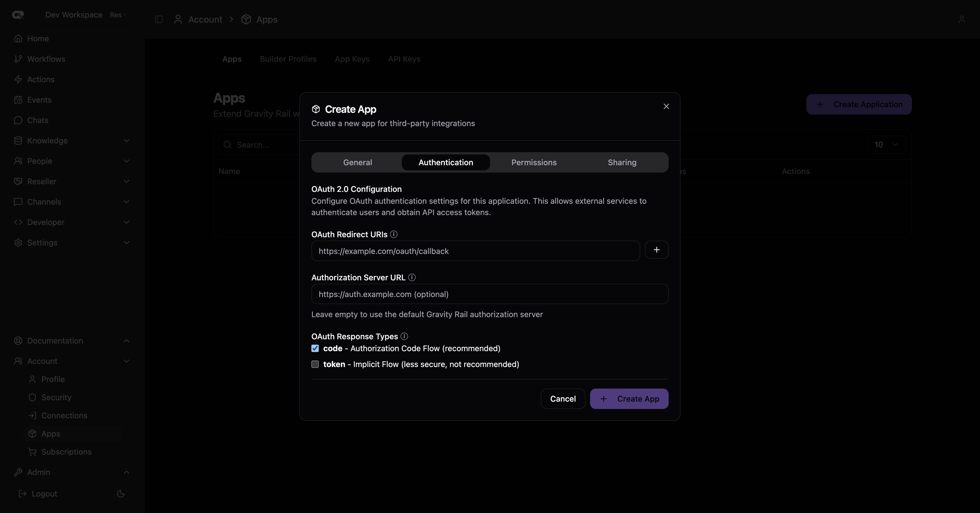
Task: Switch to the General tab
Action: click(x=357, y=162)
